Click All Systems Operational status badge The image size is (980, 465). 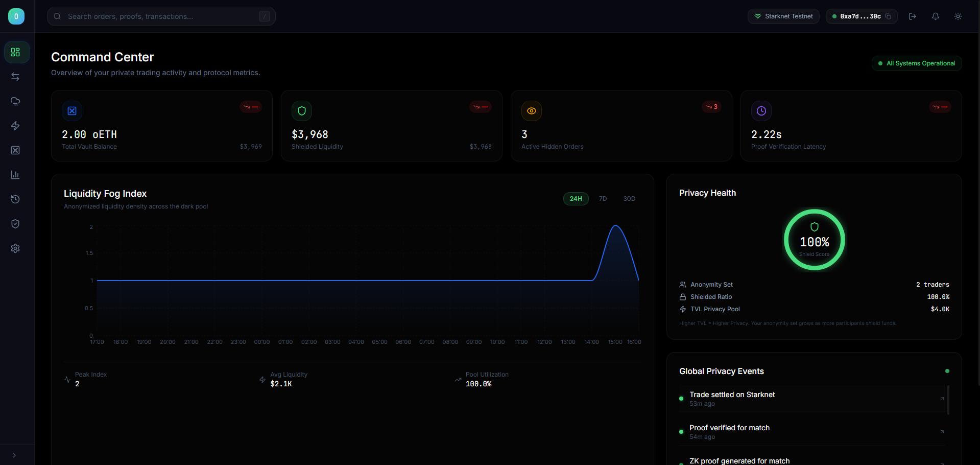coord(917,63)
